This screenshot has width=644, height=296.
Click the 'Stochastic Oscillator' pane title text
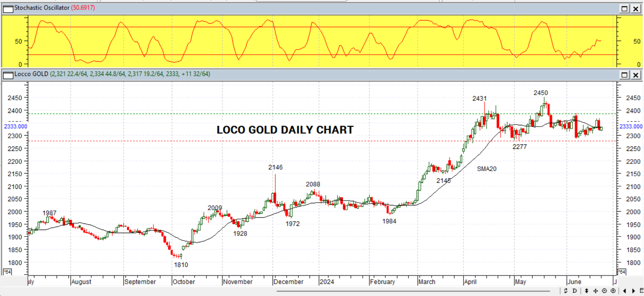pos(42,8)
